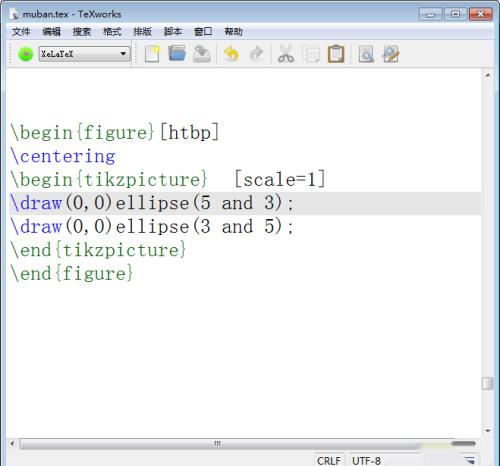Open a file using the folder icon
This screenshot has width=500, height=466.
coord(177,54)
